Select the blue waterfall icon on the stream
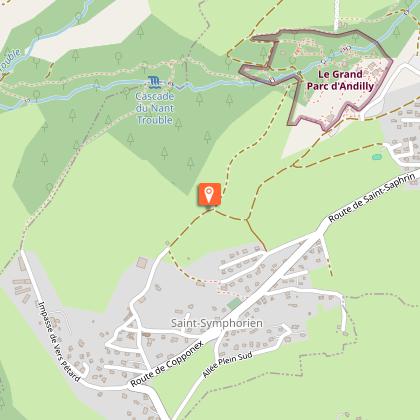This screenshot has width=420, height=420. coord(154,82)
